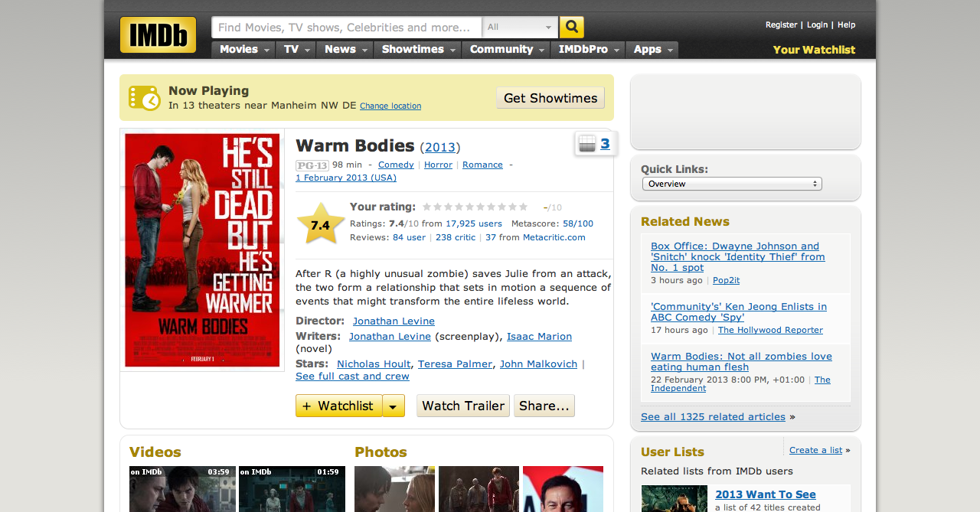Click the yellow search magnifier button
Screen dimensions: 980x512
coord(572,28)
